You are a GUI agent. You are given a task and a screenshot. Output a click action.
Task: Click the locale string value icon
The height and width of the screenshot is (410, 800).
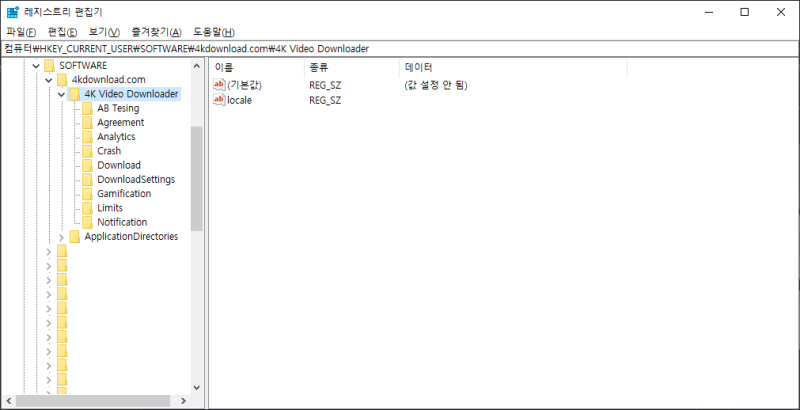coord(219,100)
